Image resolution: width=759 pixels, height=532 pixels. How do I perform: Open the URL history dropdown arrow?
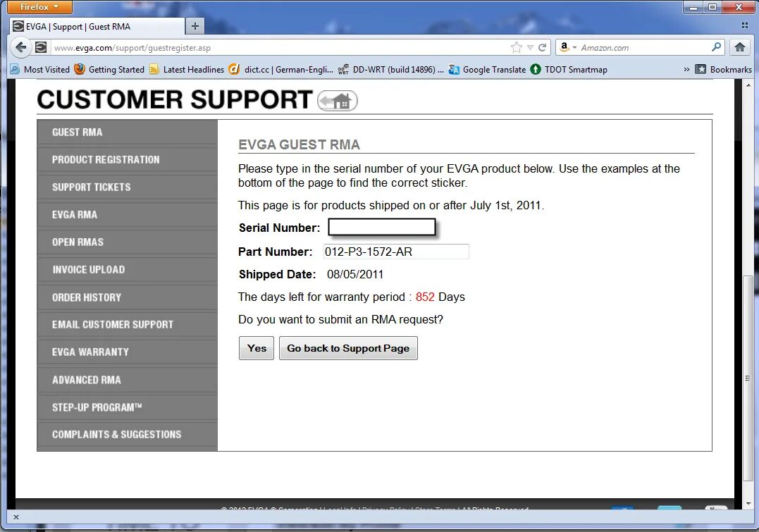[530, 47]
